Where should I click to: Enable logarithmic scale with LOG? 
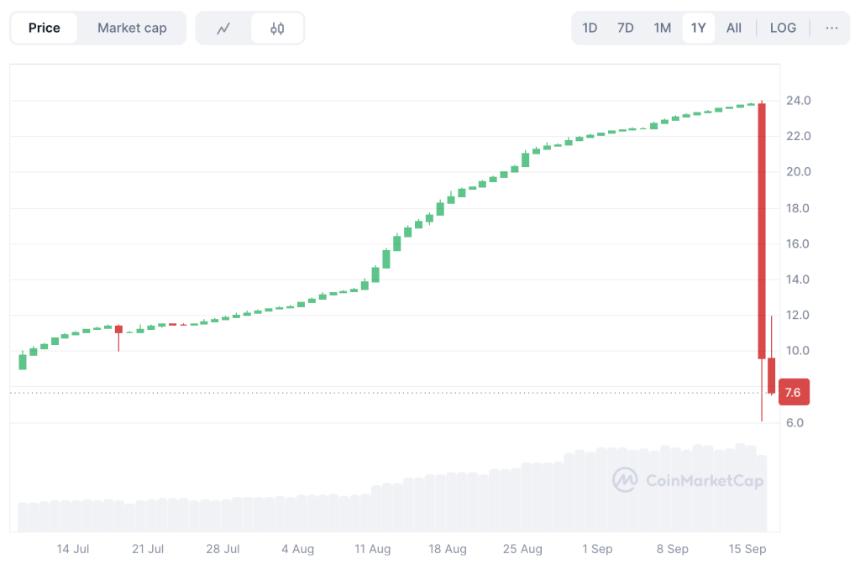tap(783, 28)
